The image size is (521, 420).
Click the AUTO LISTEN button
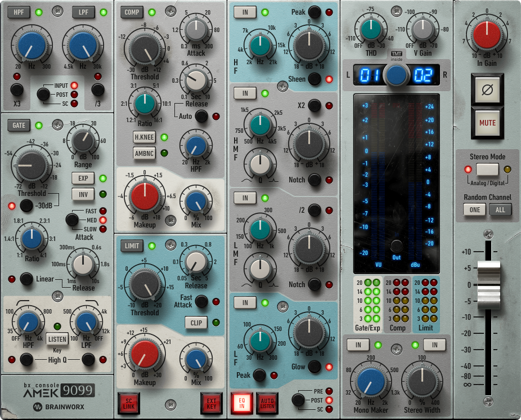click(267, 403)
